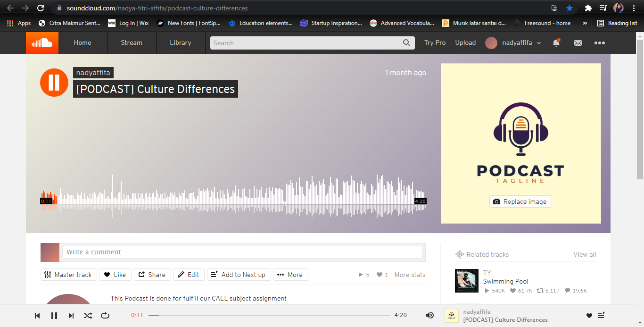Click the waveform to seek in track

(233, 196)
